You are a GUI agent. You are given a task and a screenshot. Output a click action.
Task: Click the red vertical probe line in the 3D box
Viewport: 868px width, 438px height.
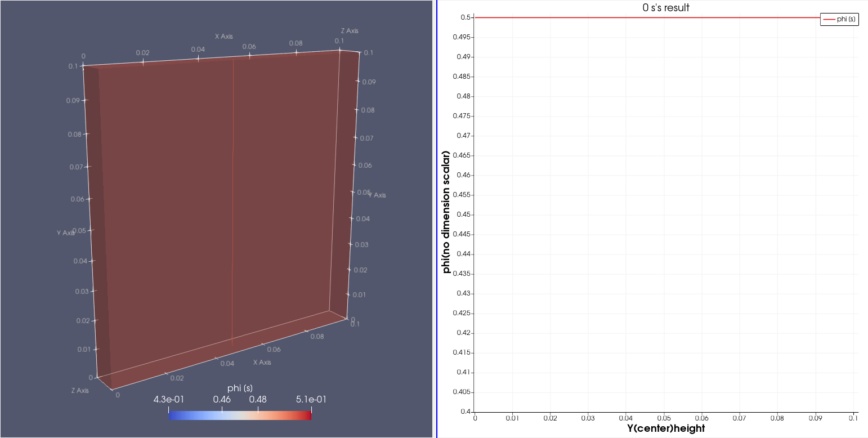coord(232,225)
